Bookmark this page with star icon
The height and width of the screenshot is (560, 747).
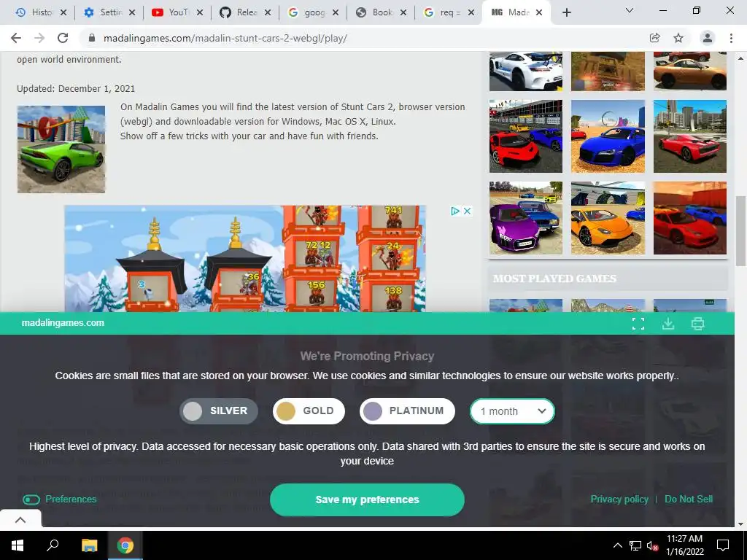pos(678,38)
